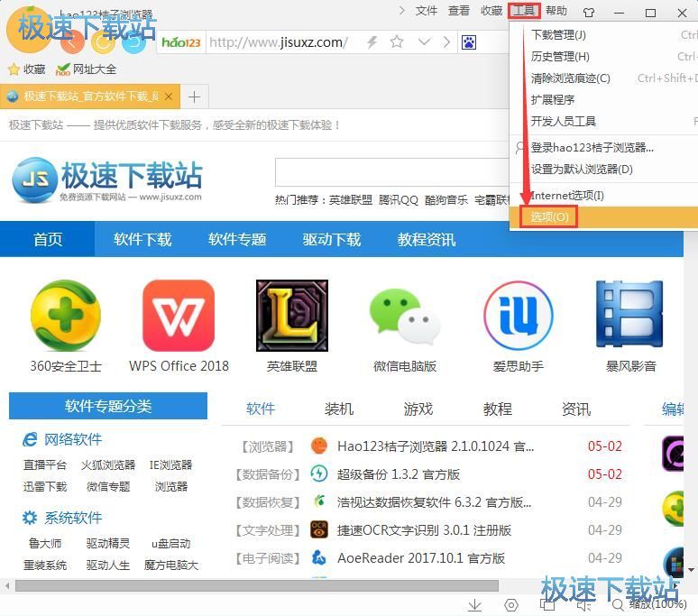Click the site search input box
The image size is (698, 616).
click(x=391, y=171)
